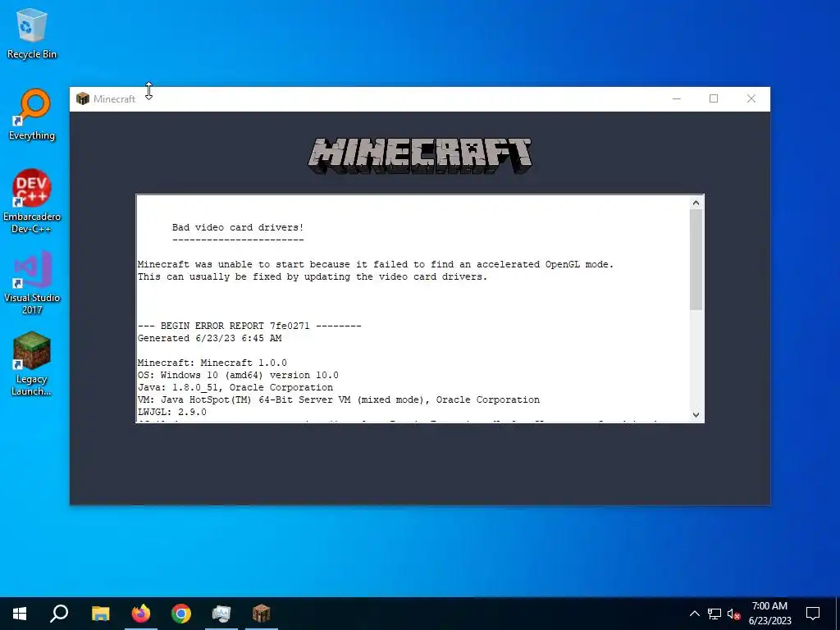Screen dimensions: 840x630
Task: Open the notification action center icon
Action: pyautogui.click(x=813, y=614)
